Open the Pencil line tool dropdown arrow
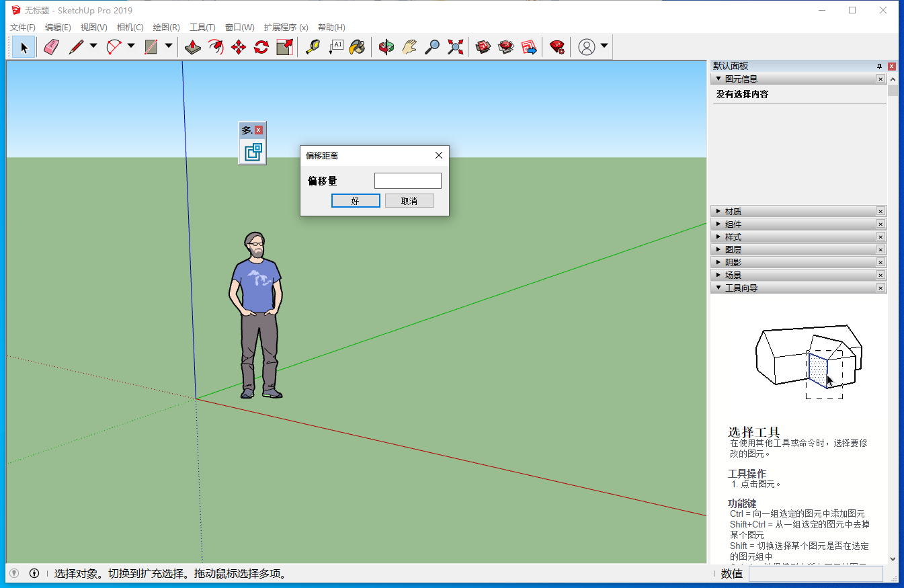 click(93, 46)
